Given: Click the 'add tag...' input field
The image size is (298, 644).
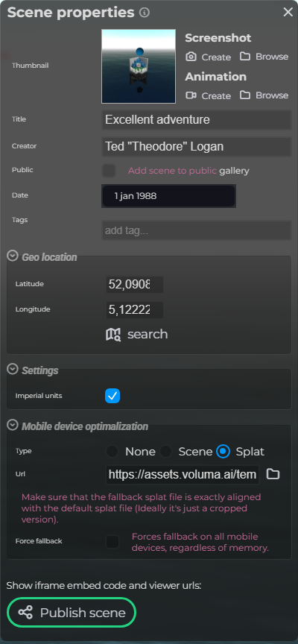Looking at the screenshot, I should (x=197, y=230).
